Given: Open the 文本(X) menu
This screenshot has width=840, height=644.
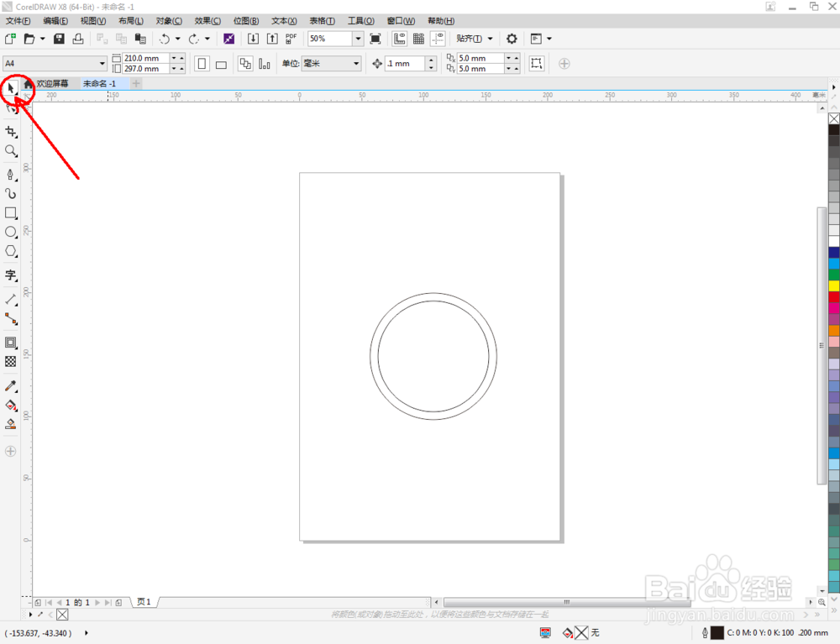Looking at the screenshot, I should [x=284, y=21].
